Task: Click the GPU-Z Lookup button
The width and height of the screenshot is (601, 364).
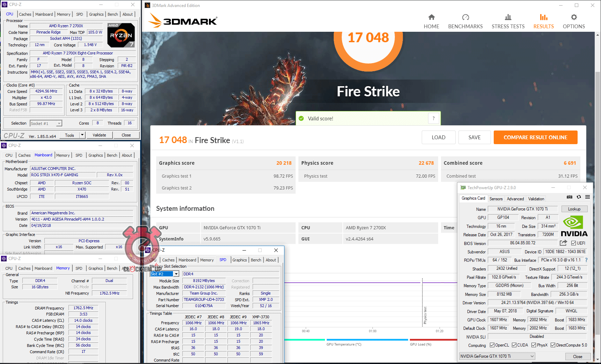Action: (x=574, y=209)
